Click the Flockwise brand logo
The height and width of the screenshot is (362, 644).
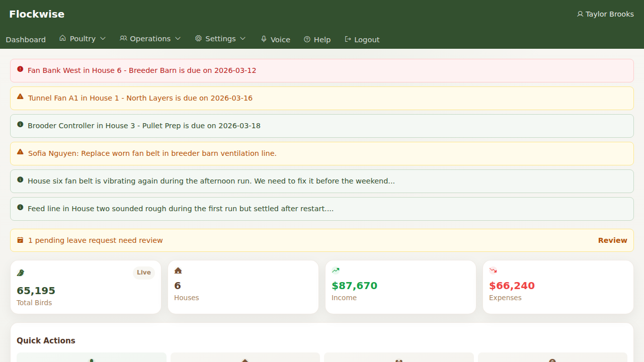[37, 14]
